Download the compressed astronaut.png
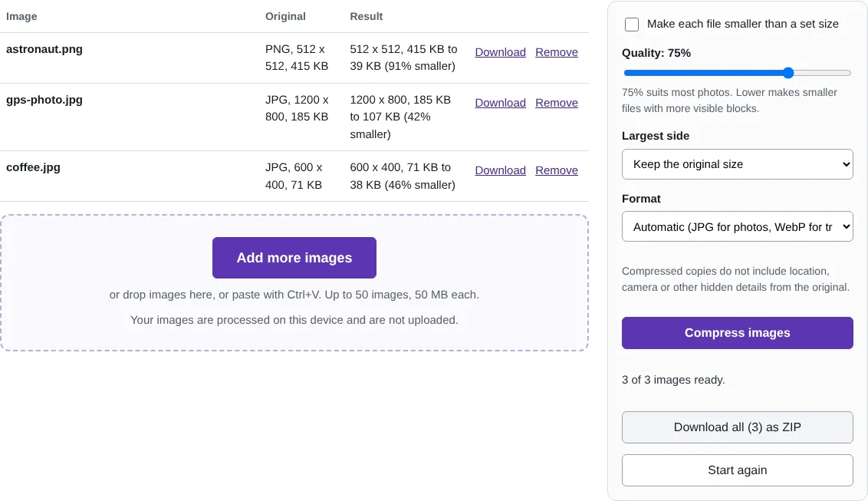 501,52
